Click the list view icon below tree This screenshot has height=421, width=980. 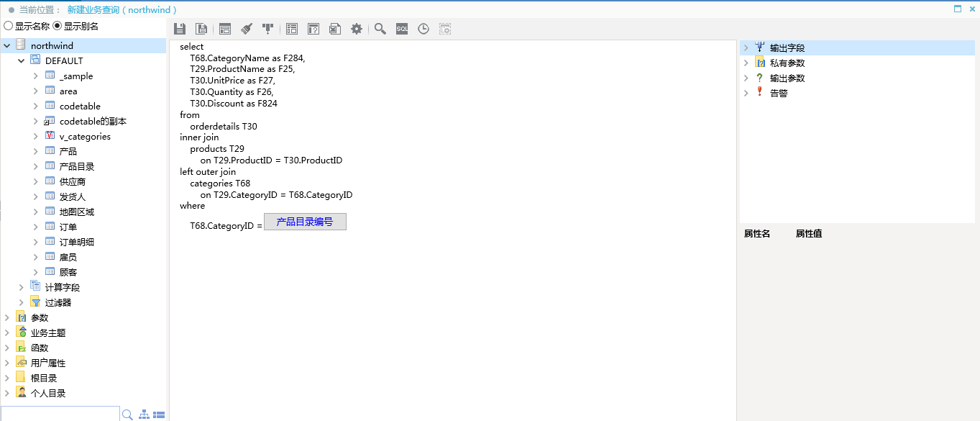tap(159, 415)
